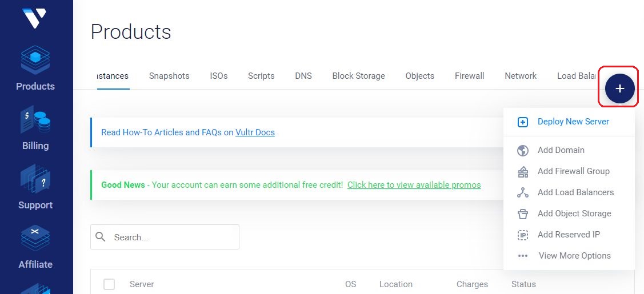644x294 pixels.
Task: Click into the server Search field
Action: [x=165, y=237]
